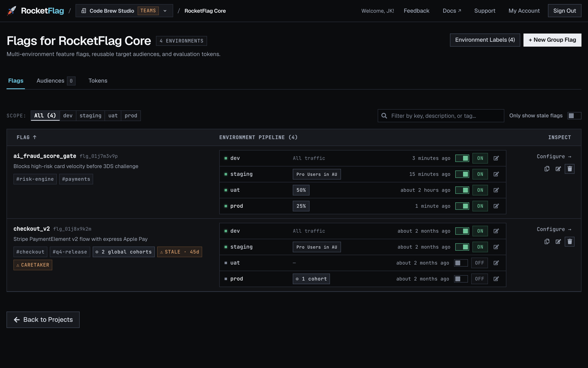Screen dimensions: 588x368
Task: Turn off ai_fraud_score_gate dev toggle
Action: tap(462, 158)
